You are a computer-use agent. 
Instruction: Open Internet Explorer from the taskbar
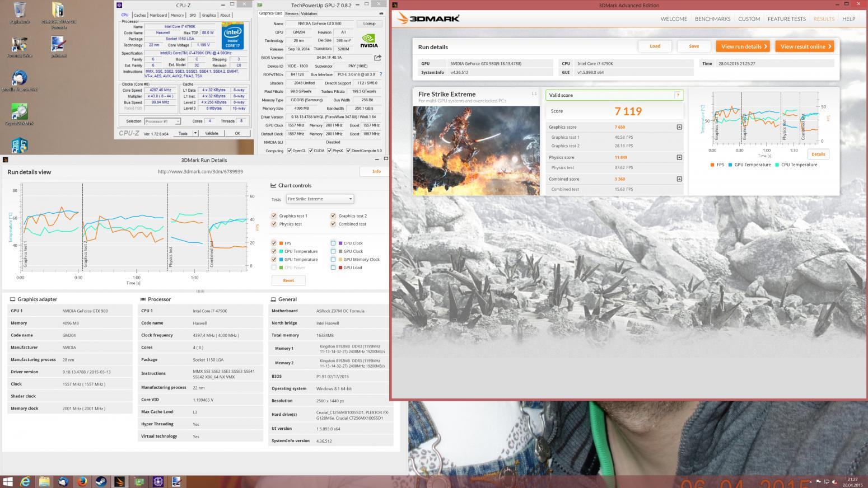[x=25, y=481]
